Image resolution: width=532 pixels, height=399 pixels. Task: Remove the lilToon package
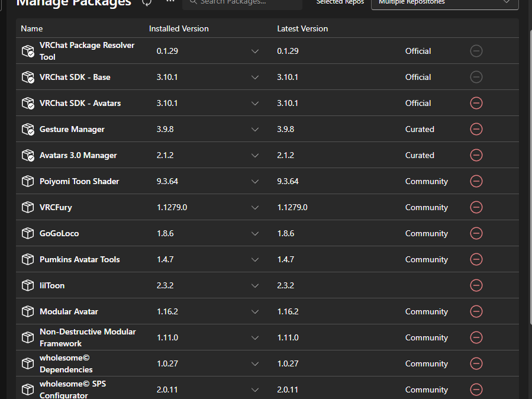pos(476,285)
